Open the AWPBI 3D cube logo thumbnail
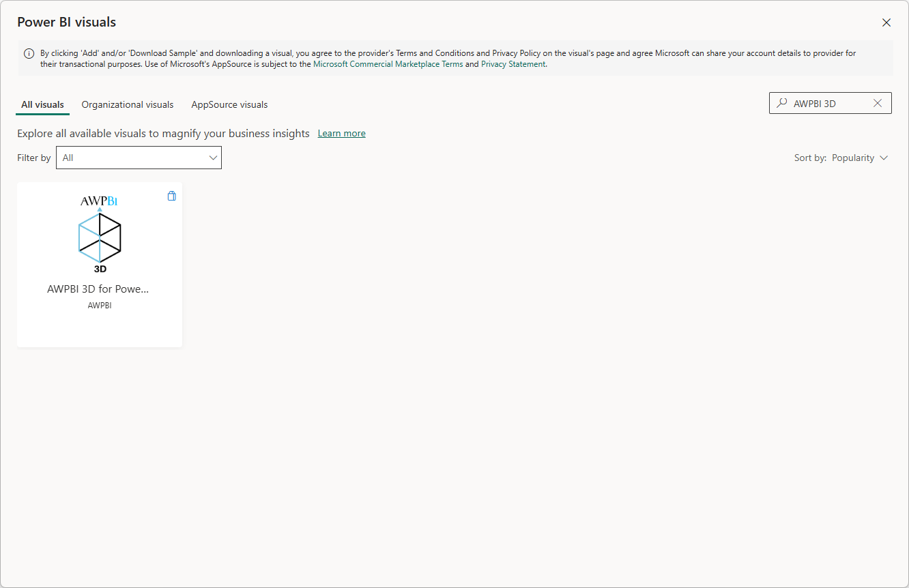909x588 pixels. (100, 234)
